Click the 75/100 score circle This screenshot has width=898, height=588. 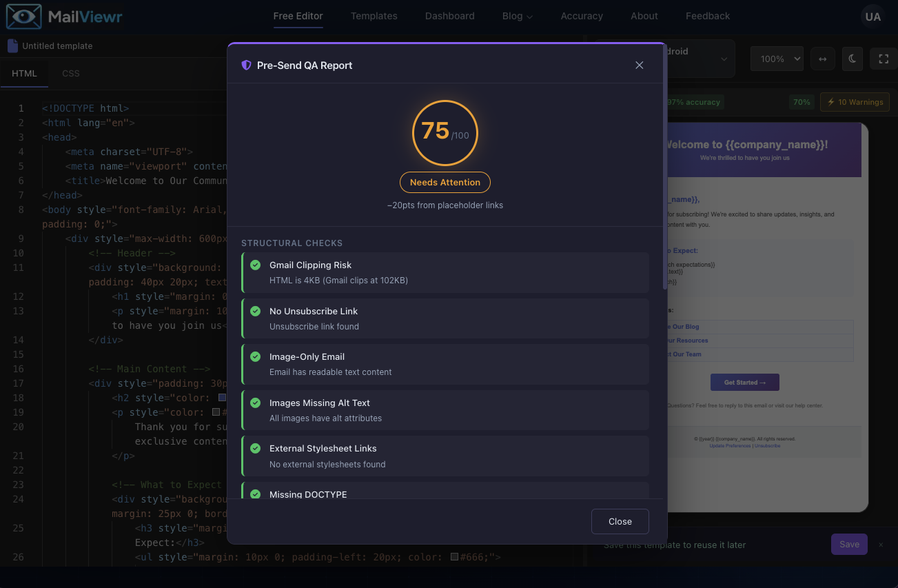[x=445, y=133]
